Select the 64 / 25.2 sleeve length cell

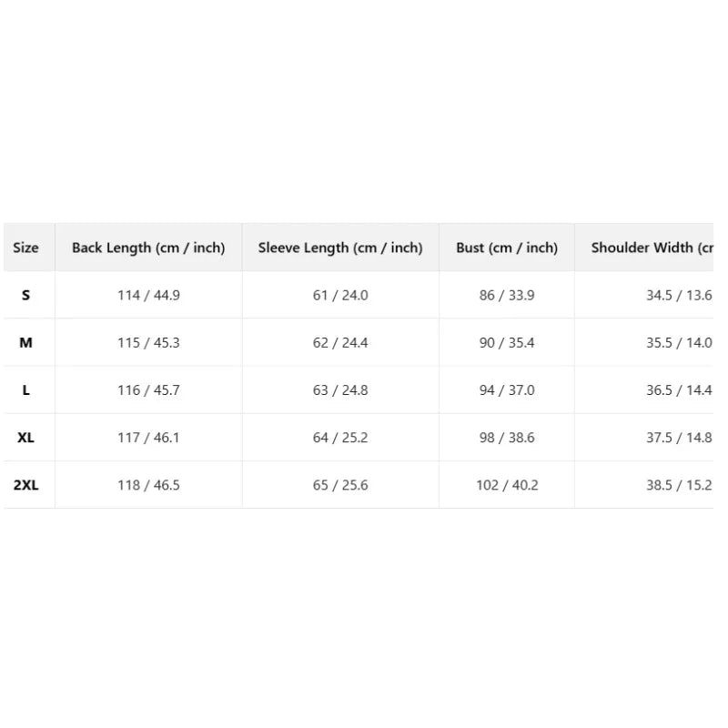pos(340,438)
